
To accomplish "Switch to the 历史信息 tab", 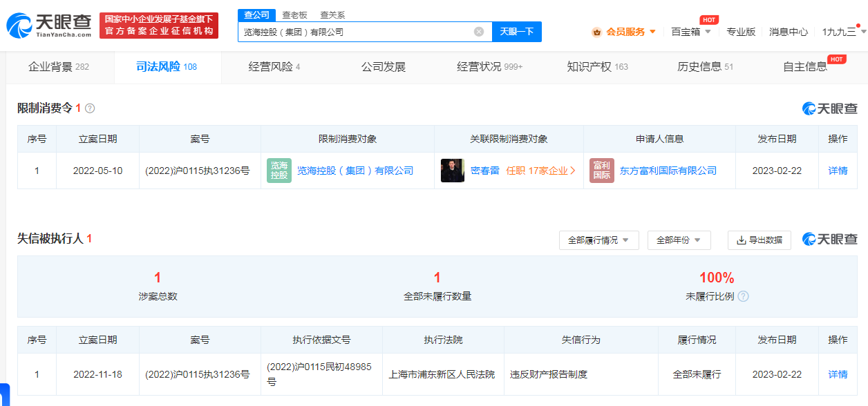I will click(705, 67).
